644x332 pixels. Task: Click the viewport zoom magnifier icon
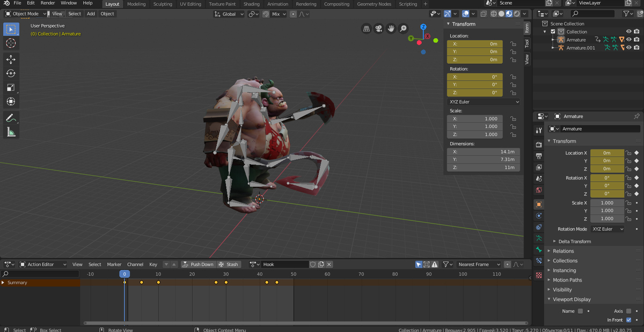(404, 28)
